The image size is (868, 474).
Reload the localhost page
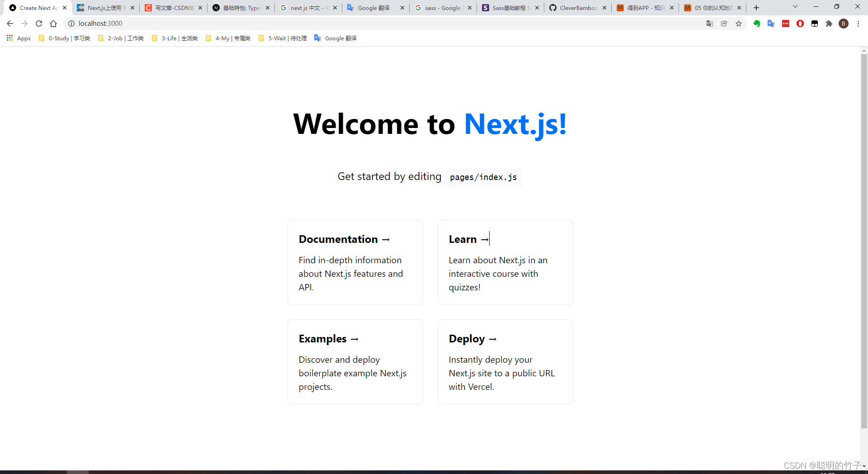(39, 24)
